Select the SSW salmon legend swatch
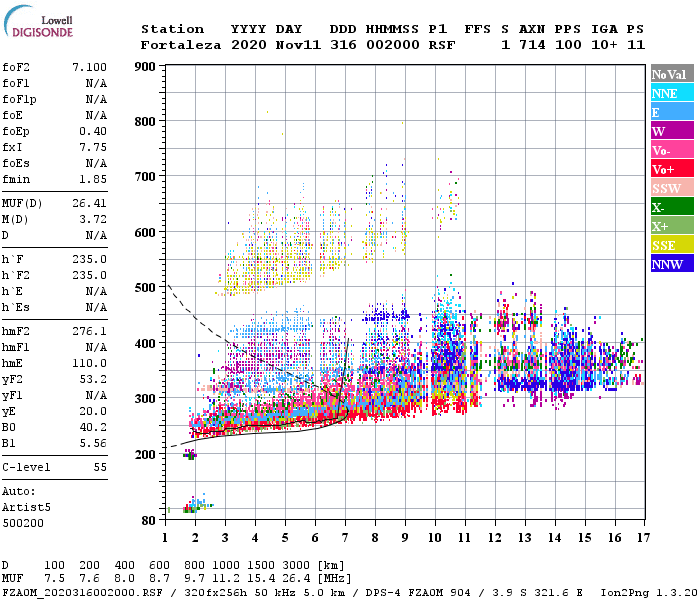Screen dimensions: 700x600 click(x=672, y=188)
